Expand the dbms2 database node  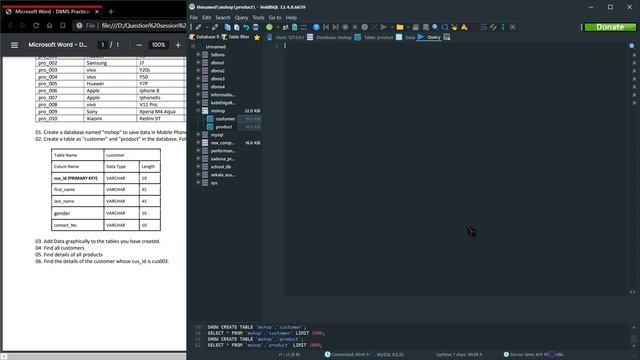tap(198, 71)
